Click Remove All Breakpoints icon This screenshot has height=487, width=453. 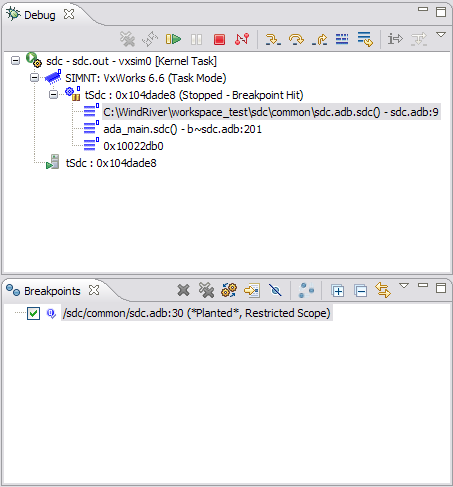tap(206, 290)
